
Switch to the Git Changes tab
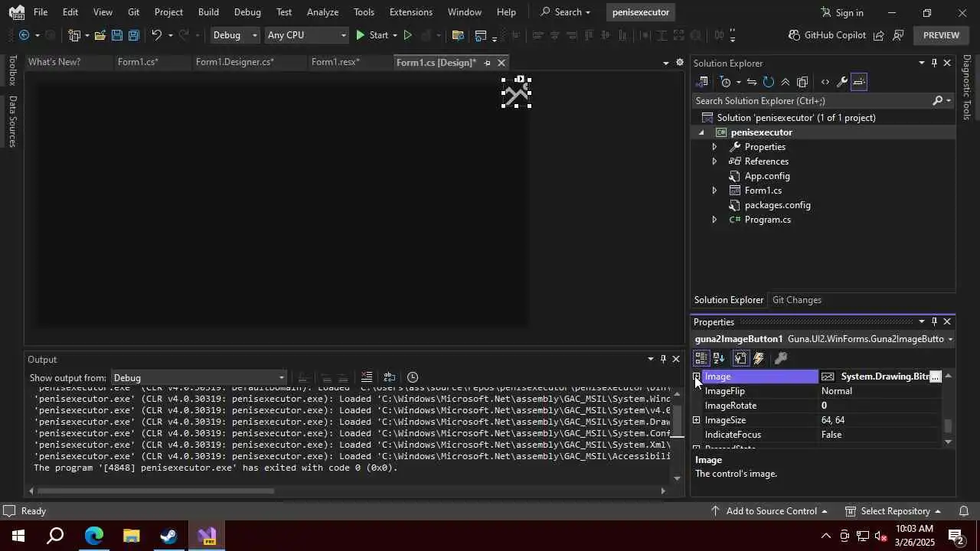pyautogui.click(x=796, y=300)
